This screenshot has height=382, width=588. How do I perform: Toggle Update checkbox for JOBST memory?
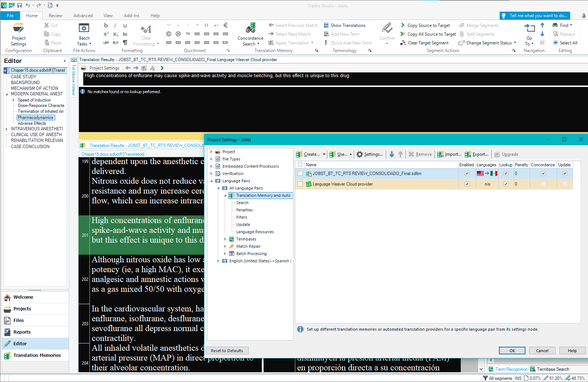(565, 174)
